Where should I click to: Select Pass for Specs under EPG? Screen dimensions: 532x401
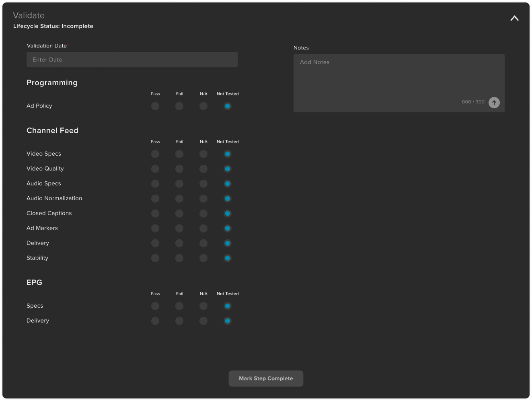[x=155, y=306]
